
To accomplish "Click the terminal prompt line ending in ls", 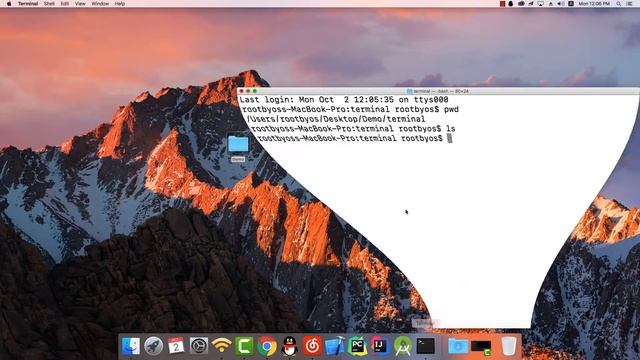I will coord(353,129).
